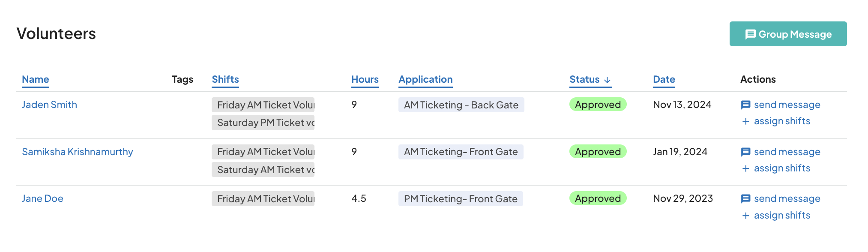Click message icon in Samiksha Krishnamurthy's row
Viewport: 868px width, 252px height.
[745, 152]
